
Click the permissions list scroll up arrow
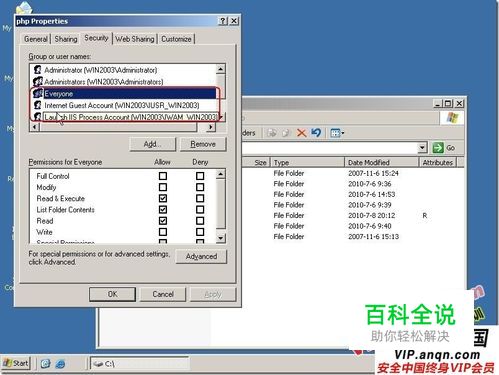tap(221, 174)
